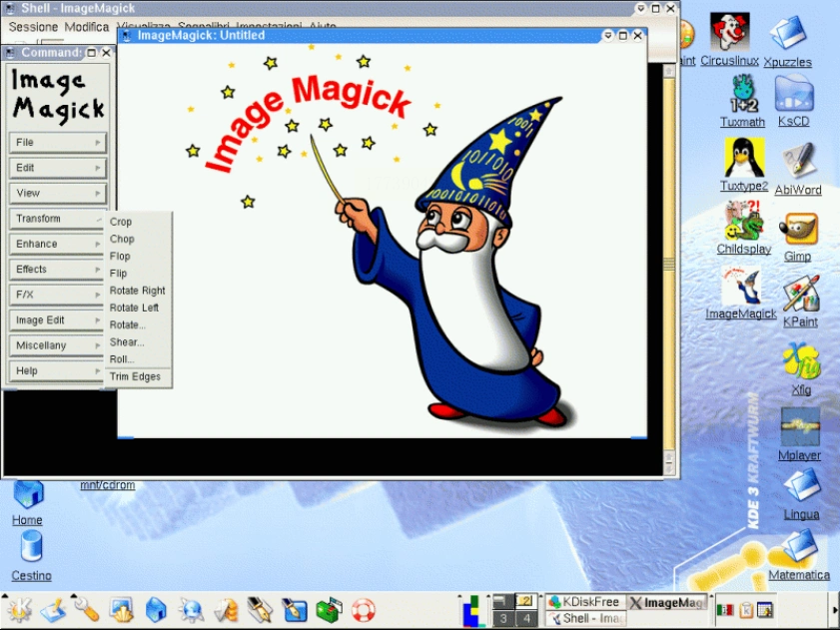This screenshot has height=630, width=840.
Task: Open the AbiWord desktop shortcut
Action: tap(800, 162)
